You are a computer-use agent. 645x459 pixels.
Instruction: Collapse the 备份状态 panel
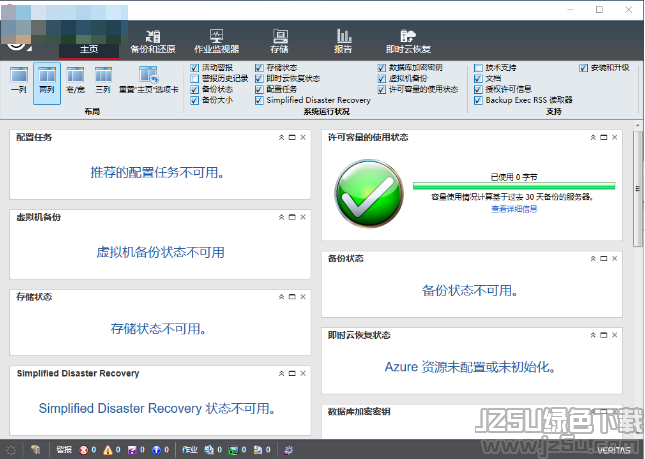click(x=593, y=258)
